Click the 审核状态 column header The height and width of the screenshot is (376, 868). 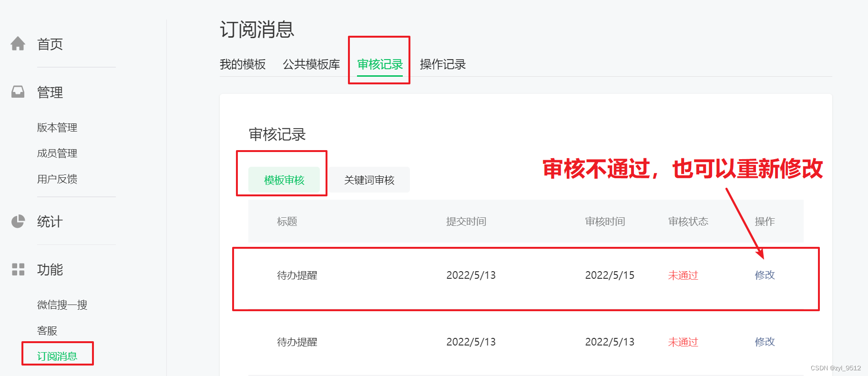[688, 222]
